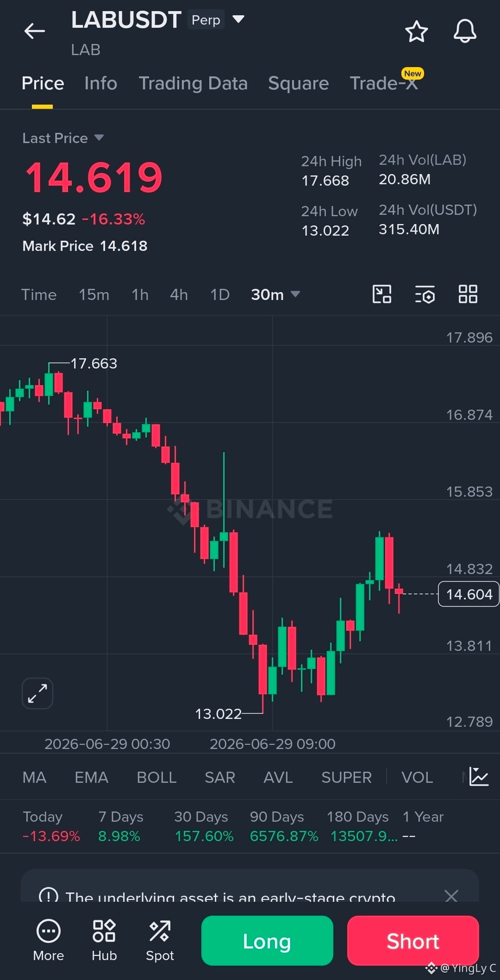Viewport: 500px width, 980px height.
Task: Tap the 2026-06-29 09:00 time axis label
Action: 272,744
